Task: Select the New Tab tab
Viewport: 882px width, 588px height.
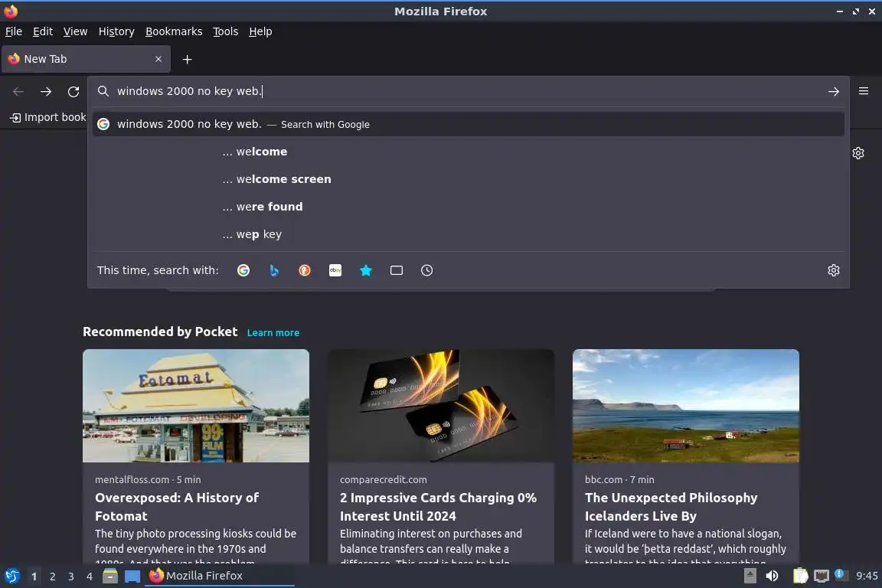Action: [x=86, y=59]
